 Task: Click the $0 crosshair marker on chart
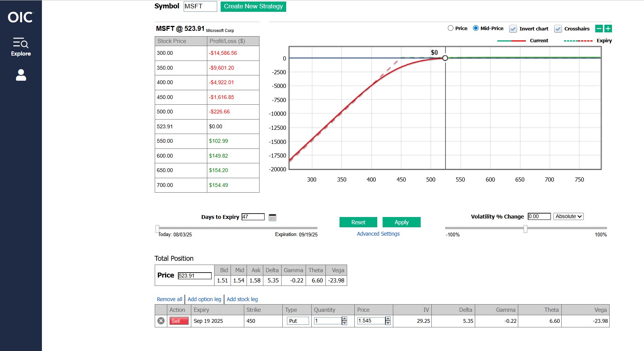(445, 58)
